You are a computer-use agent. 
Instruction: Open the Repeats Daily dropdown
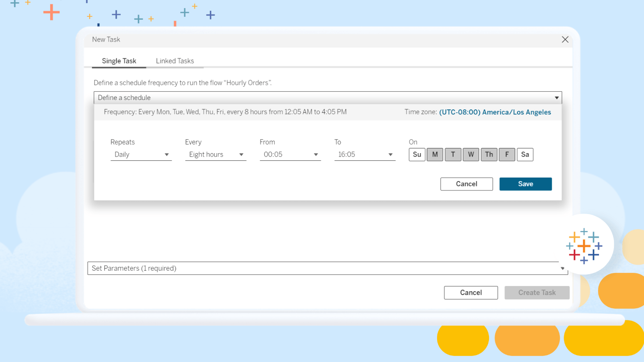(141, 154)
